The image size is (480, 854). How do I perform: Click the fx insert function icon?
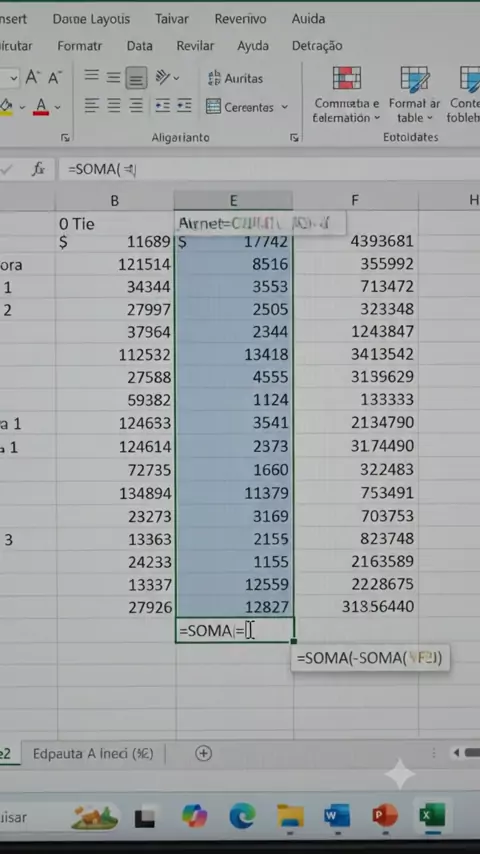[x=38, y=169]
